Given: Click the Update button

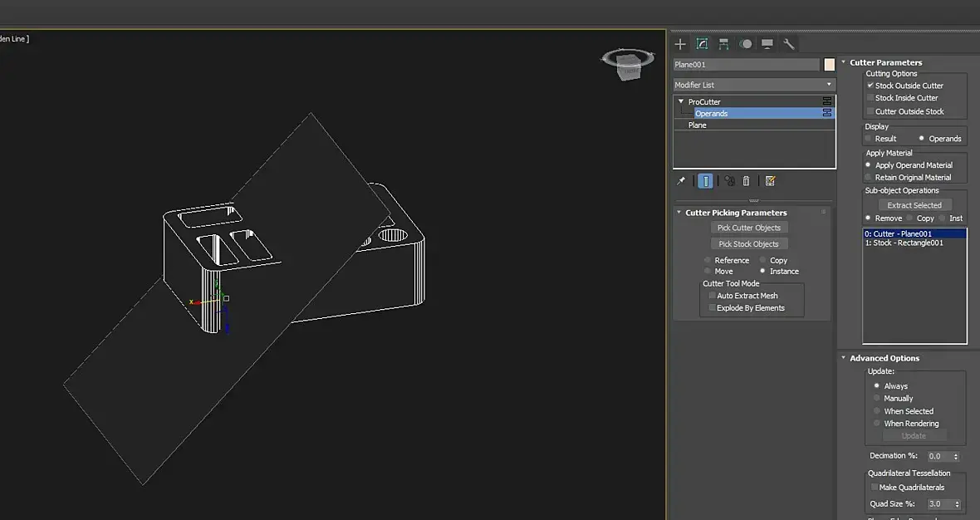Looking at the screenshot, I should click(x=914, y=435).
